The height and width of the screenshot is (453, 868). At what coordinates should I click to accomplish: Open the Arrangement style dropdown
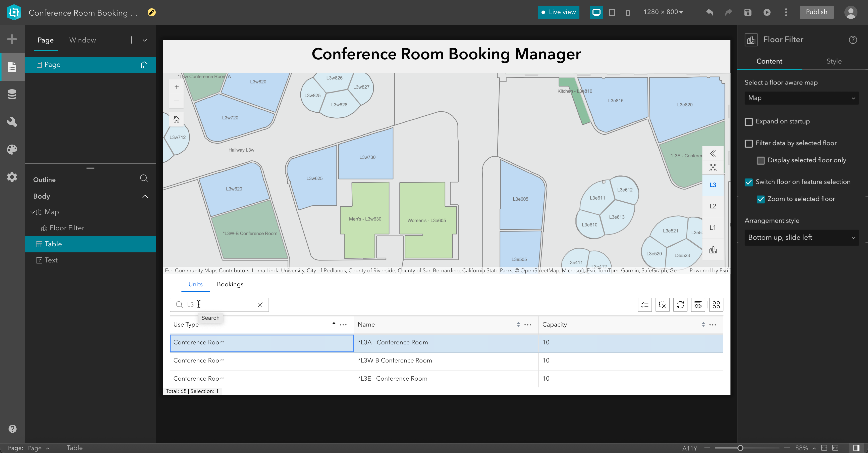tap(801, 238)
